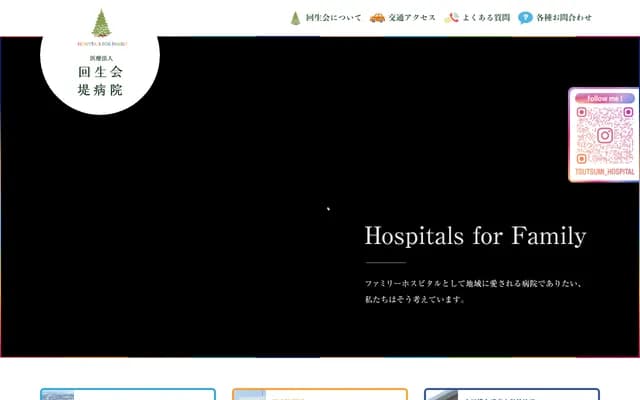
Task: Click the 回生会 堤病院 logo text
Action: click(100, 81)
